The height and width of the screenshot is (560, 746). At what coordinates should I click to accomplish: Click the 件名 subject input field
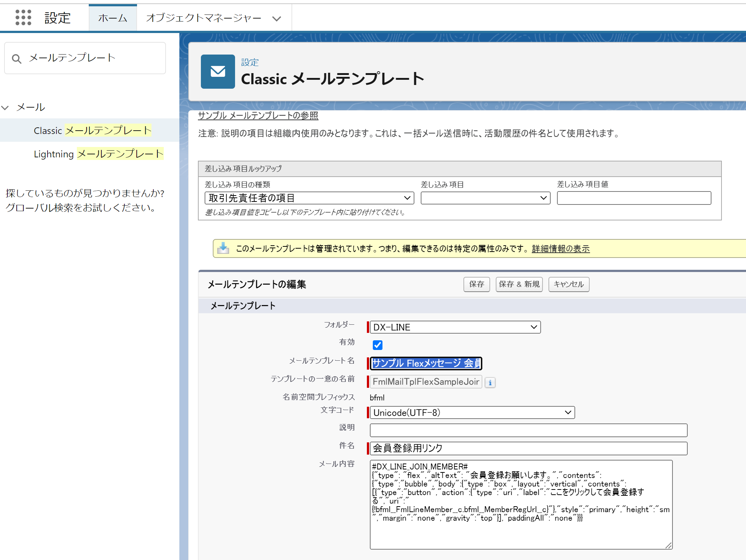[x=528, y=448]
